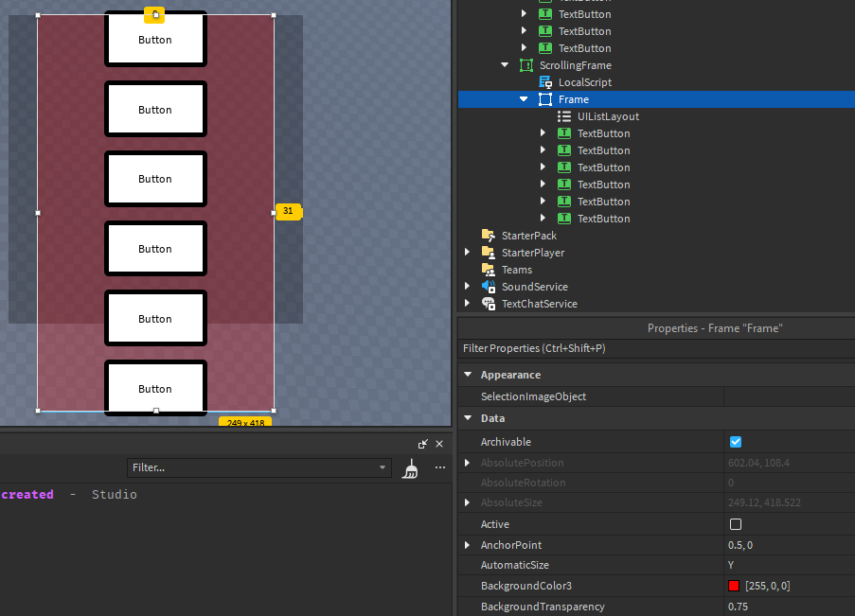The height and width of the screenshot is (616, 855).
Task: Click the red BackgroundColor3 color swatch
Action: click(x=733, y=586)
